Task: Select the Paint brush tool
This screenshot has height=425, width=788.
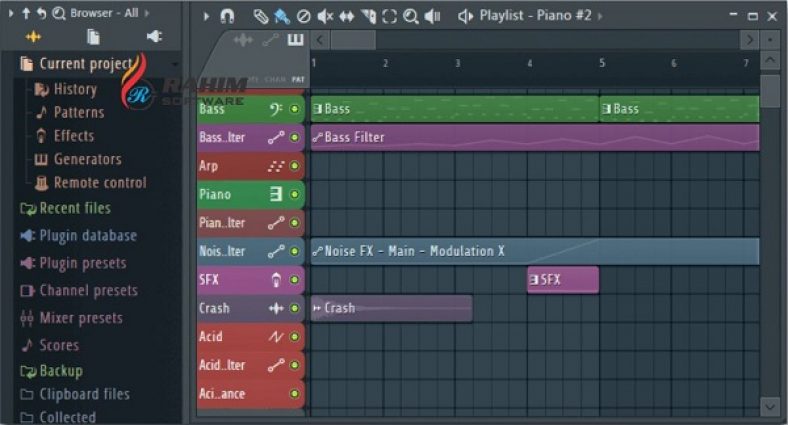Action: [282, 17]
